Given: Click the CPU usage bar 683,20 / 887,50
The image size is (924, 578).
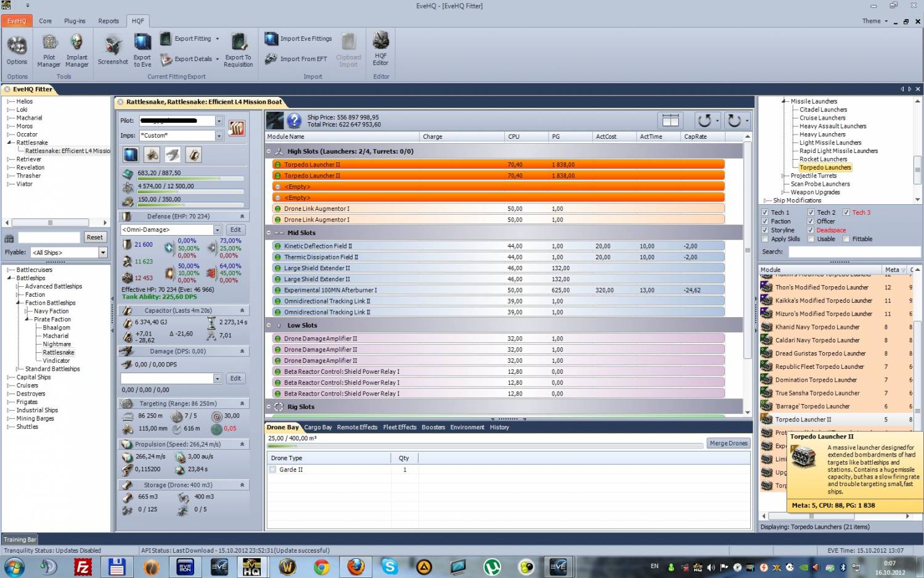Looking at the screenshot, I should coord(190,178).
